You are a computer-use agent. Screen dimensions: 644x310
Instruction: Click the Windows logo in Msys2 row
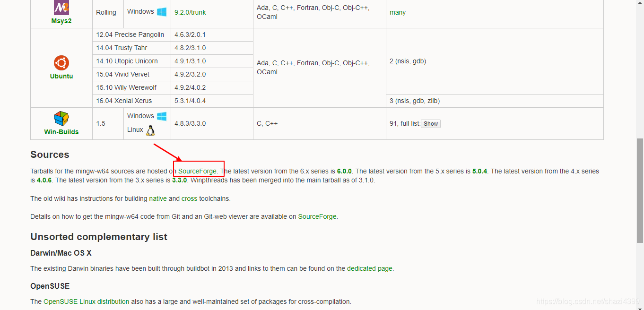(x=162, y=12)
